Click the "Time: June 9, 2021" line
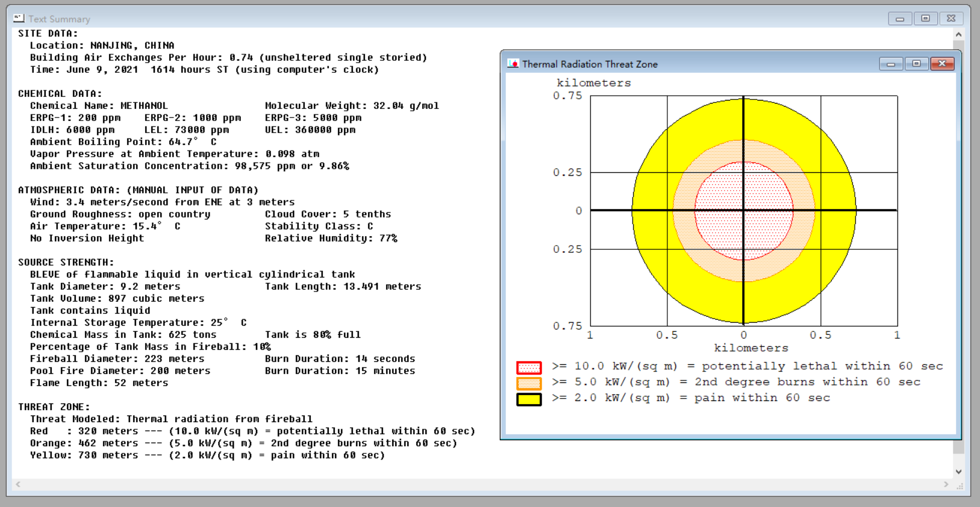 [205, 70]
